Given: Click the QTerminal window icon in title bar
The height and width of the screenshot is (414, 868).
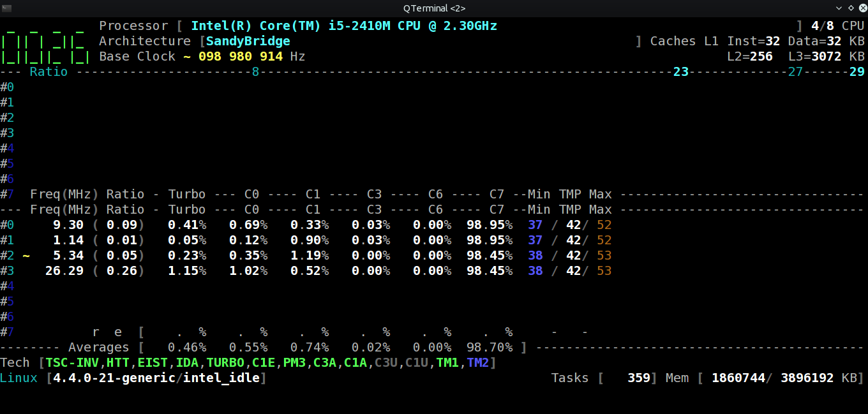Looking at the screenshot, I should point(6,8).
